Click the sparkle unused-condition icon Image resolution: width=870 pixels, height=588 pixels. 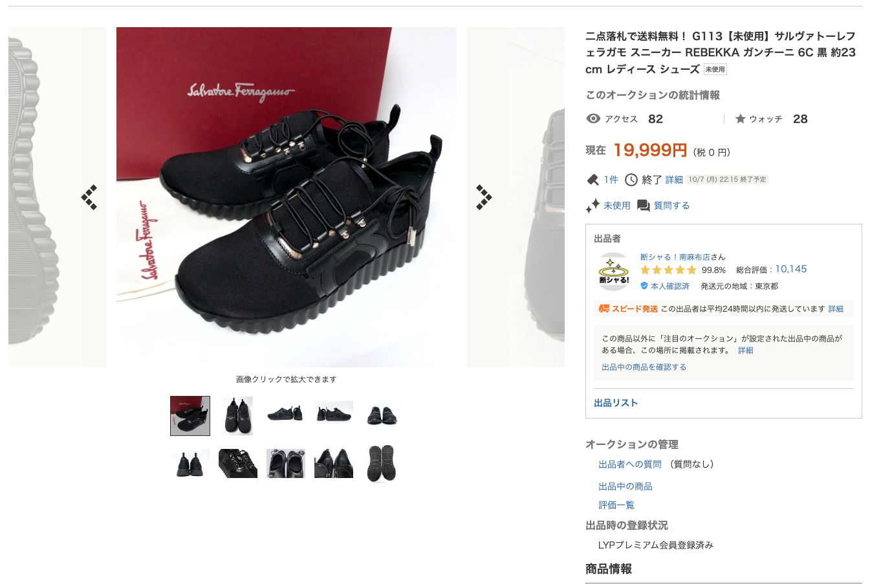(593, 206)
